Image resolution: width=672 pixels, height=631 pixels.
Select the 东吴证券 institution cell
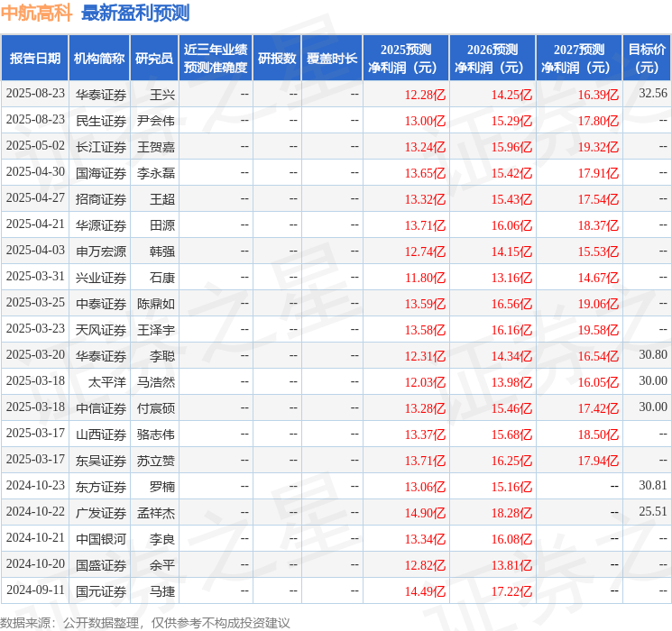point(101,461)
